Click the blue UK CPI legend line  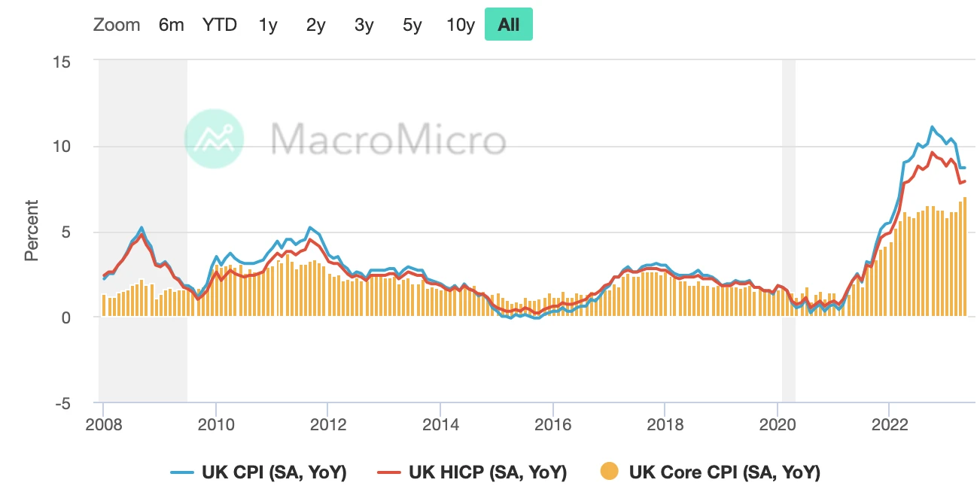pos(182,472)
